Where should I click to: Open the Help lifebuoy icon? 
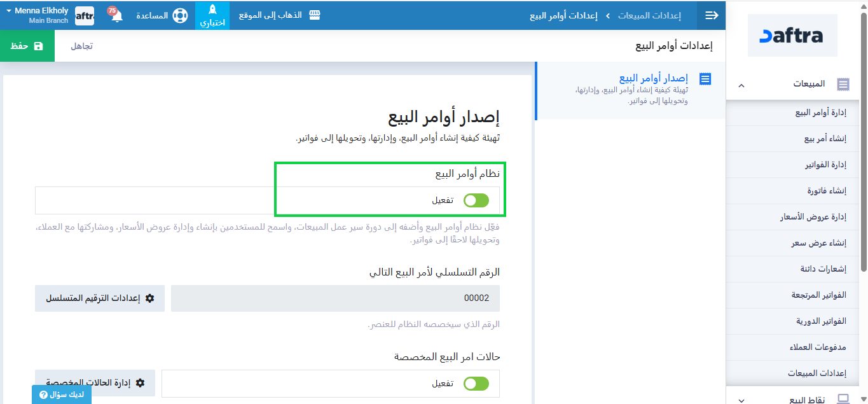(180, 15)
